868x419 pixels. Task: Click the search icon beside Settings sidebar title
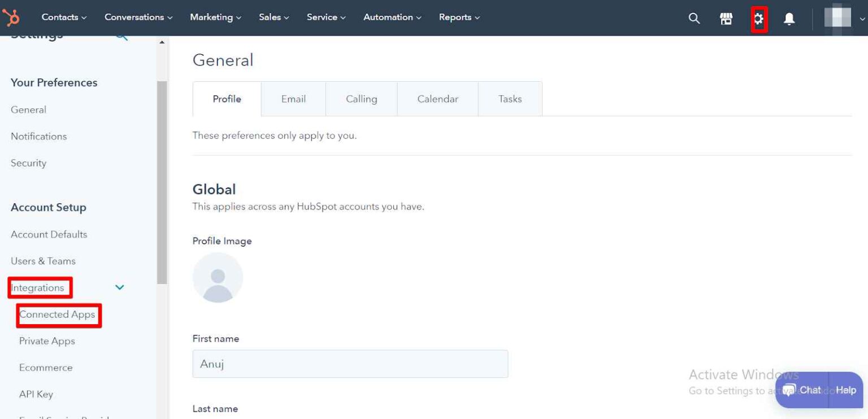click(120, 34)
